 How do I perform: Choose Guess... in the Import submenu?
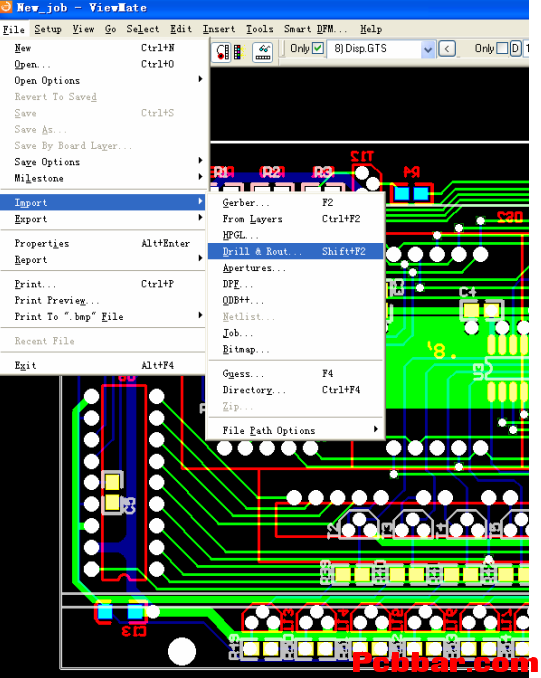click(296, 373)
